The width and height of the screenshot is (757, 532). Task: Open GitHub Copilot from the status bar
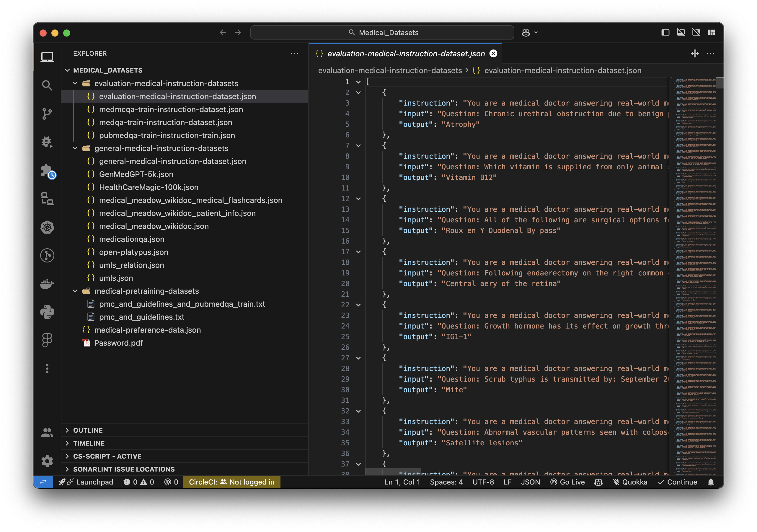tap(598, 482)
